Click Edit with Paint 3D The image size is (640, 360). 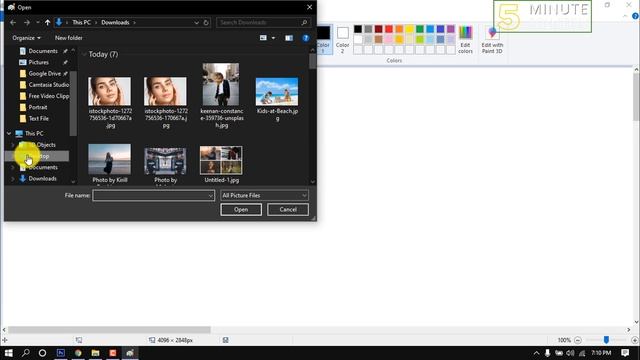492,40
